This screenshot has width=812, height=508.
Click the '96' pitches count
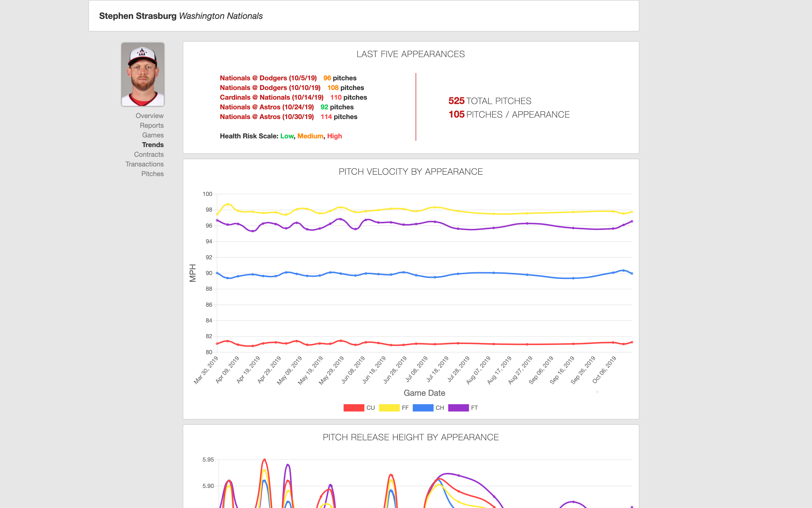[x=327, y=78]
